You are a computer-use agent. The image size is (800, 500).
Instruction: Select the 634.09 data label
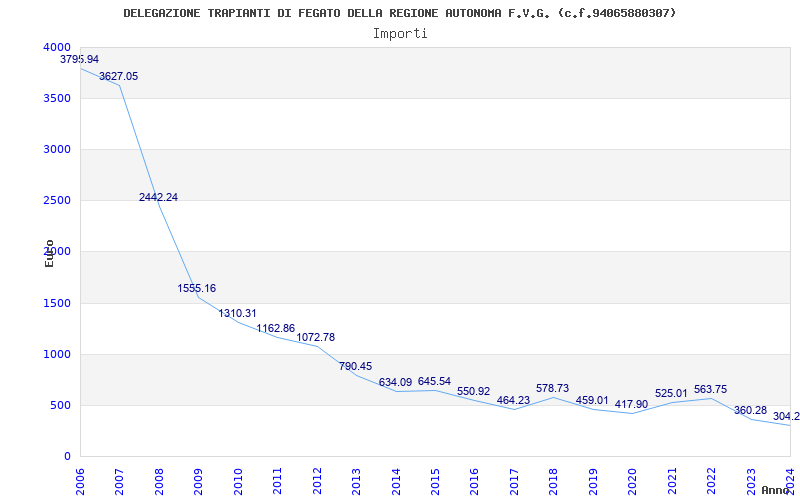pyautogui.click(x=395, y=382)
